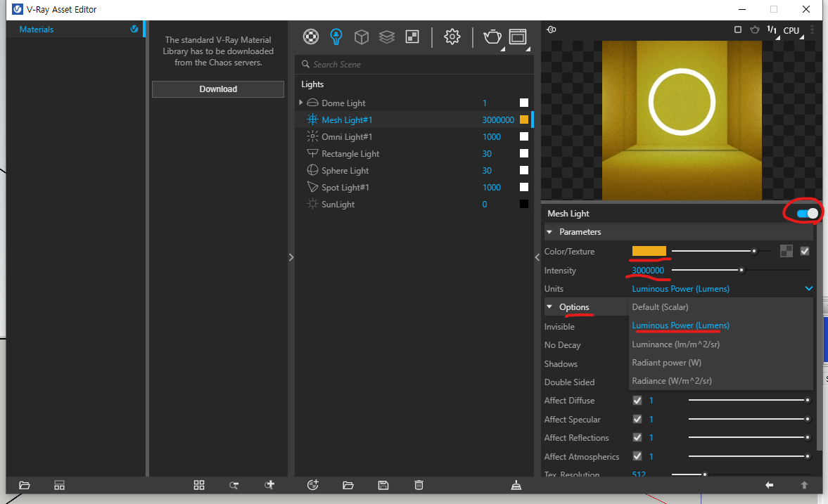Import asset with the open folder icon
Viewport: 828px width, 504px height.
tap(348, 485)
